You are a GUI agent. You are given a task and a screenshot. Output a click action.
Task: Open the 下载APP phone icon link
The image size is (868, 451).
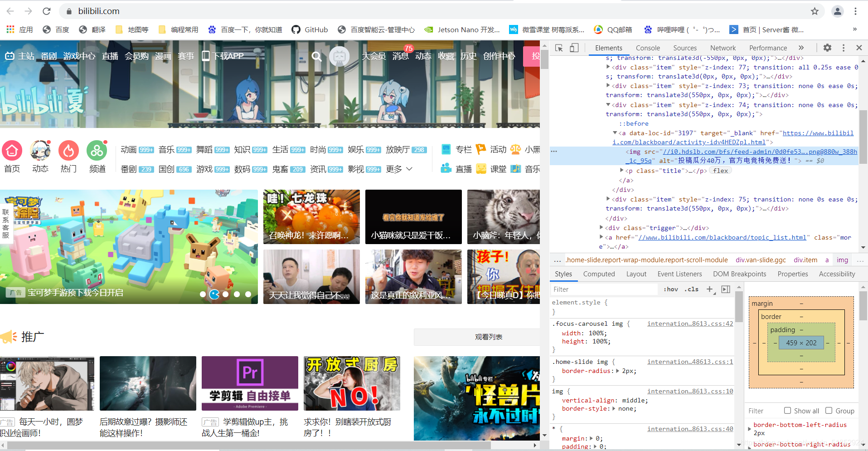point(223,56)
